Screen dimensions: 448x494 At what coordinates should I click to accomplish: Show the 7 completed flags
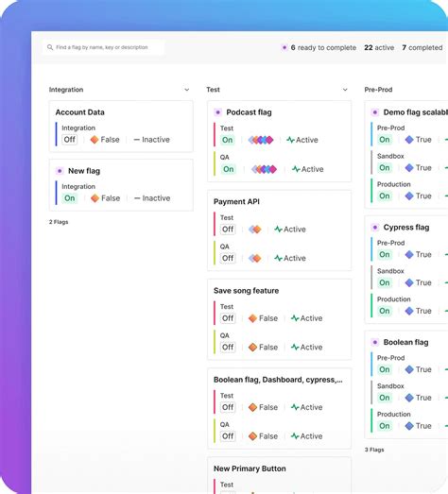click(422, 47)
